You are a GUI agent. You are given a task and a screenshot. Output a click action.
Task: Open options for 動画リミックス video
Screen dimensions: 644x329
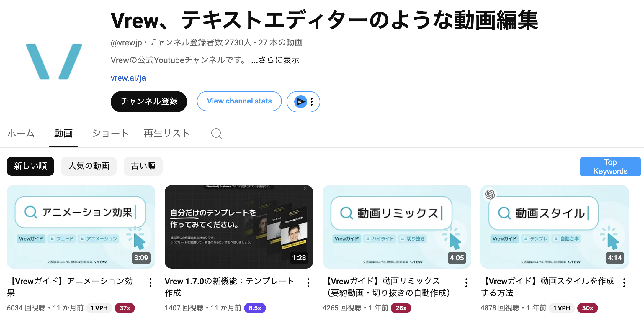point(466,283)
